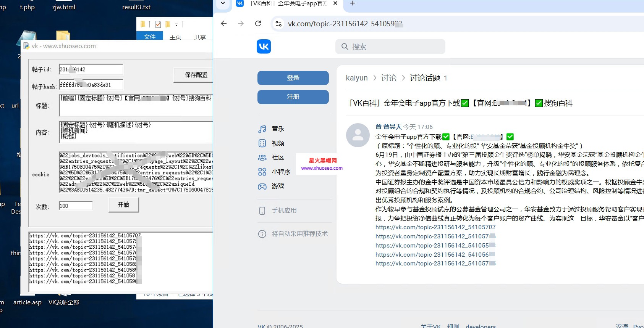Open the 手机应用 mobile apps item
644x328 pixels.
click(x=277, y=211)
